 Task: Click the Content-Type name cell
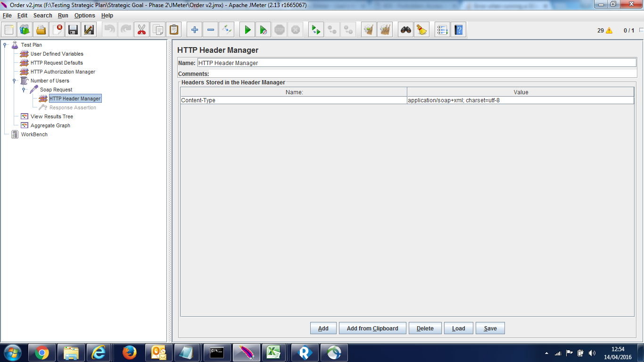click(x=294, y=100)
